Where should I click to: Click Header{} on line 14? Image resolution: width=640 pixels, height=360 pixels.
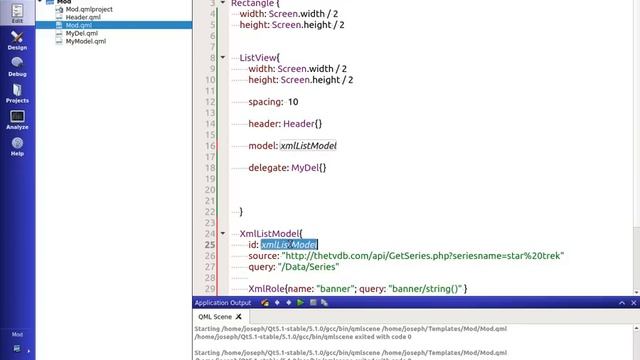point(302,124)
